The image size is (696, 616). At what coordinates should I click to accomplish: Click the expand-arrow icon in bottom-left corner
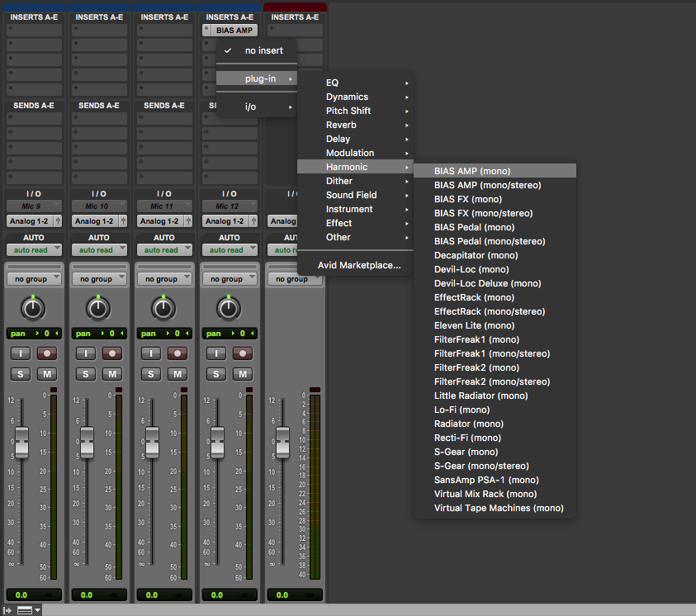[x=7, y=610]
